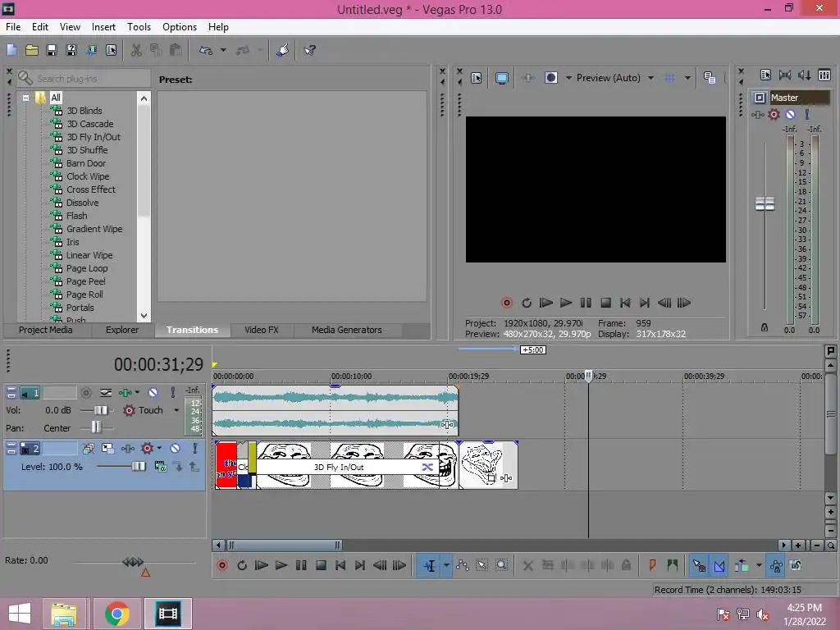This screenshot has height=630, width=840.
Task: Copy snapshot to clipboard icon in preview
Action: click(710, 78)
